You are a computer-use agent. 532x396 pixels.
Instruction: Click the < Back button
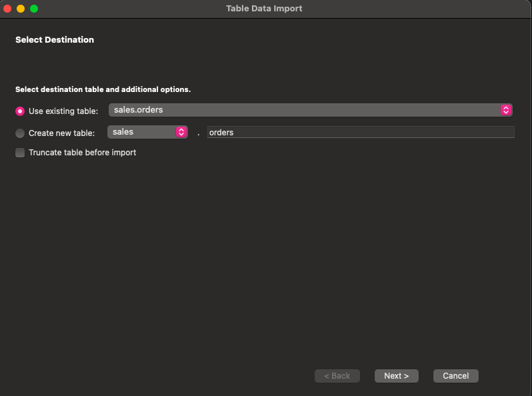pos(337,376)
